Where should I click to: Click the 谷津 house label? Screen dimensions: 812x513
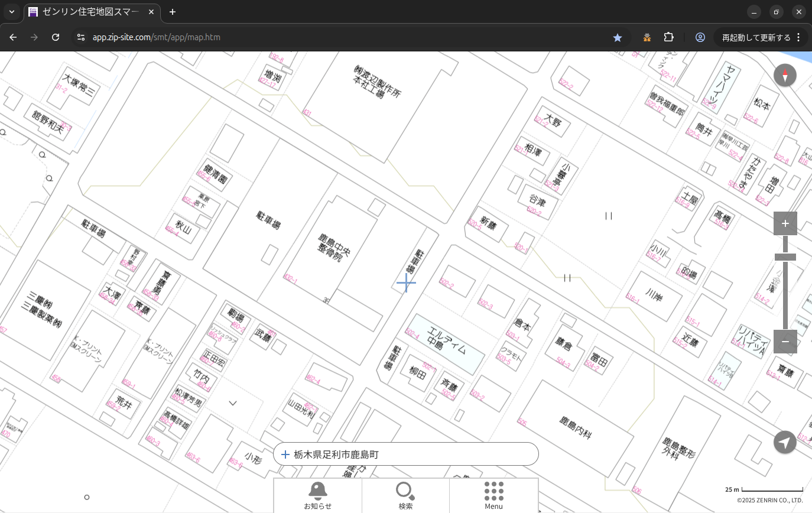click(536, 202)
